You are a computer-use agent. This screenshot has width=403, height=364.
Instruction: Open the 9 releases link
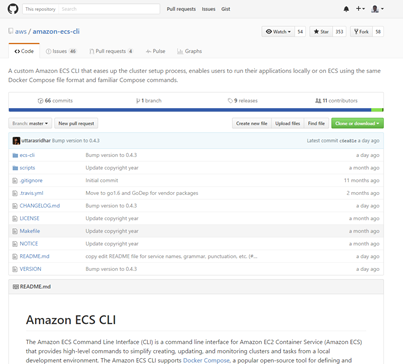tap(243, 100)
